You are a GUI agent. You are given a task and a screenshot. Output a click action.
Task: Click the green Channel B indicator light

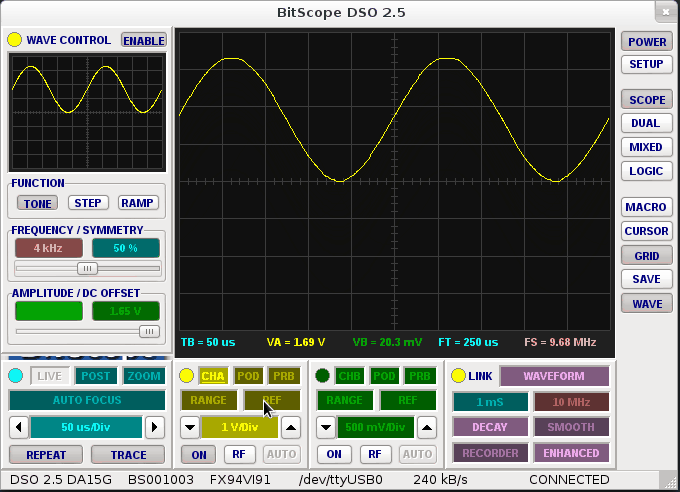(322, 376)
